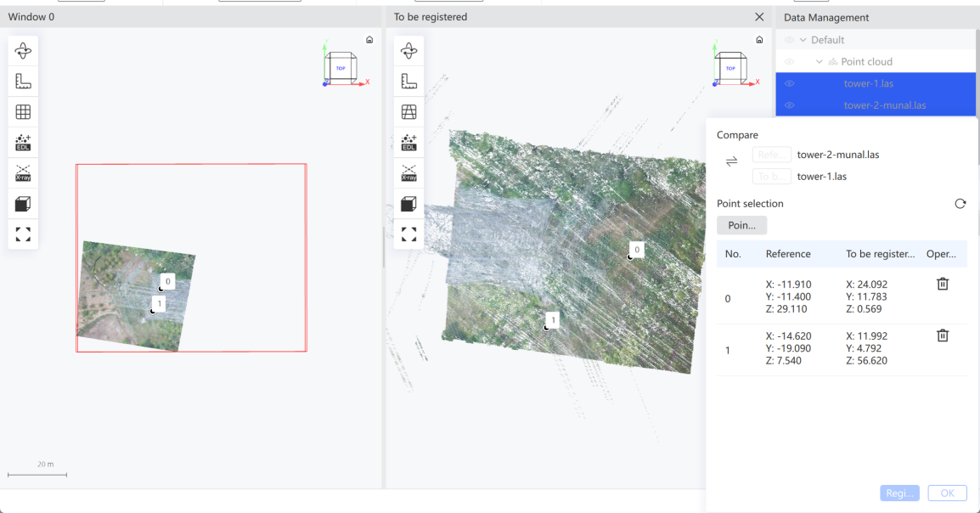Screen dimensions: 980x513
Task: Click tower-1.las in Compare section
Action: (x=821, y=176)
